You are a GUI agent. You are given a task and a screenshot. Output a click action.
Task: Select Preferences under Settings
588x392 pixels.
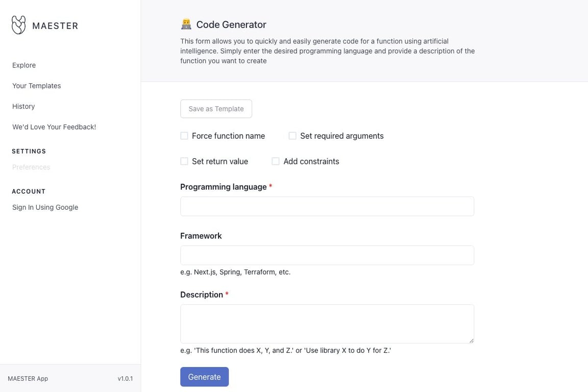tap(31, 167)
